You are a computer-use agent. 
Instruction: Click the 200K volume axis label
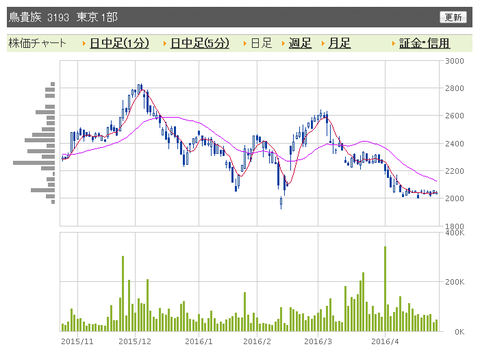click(454, 282)
